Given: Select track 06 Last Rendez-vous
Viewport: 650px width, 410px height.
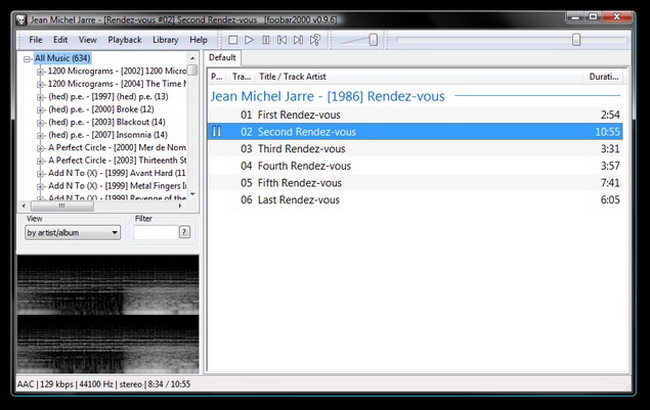Looking at the screenshot, I should click(x=415, y=200).
